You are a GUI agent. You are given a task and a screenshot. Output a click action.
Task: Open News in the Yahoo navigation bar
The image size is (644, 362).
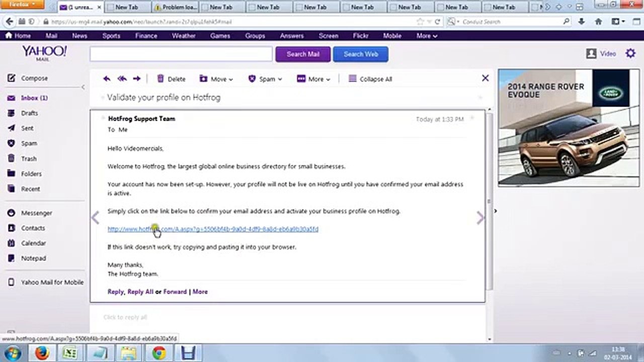pyautogui.click(x=79, y=36)
